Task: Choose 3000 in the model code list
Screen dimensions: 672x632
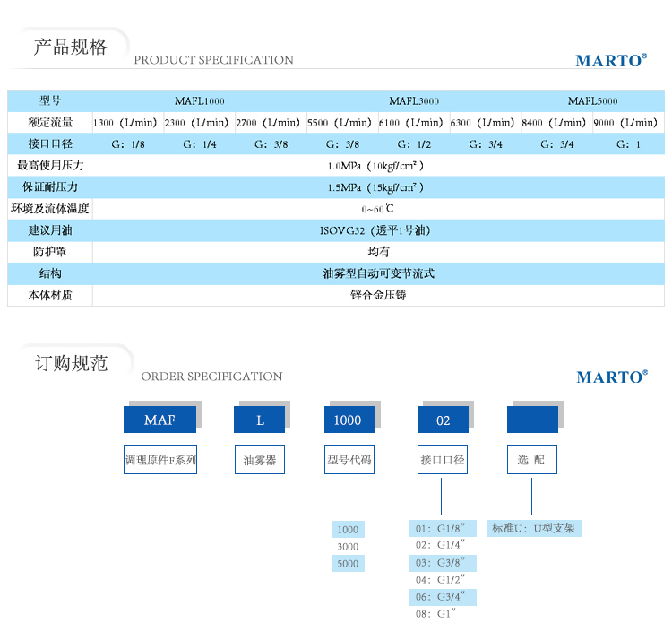Action: point(348,547)
